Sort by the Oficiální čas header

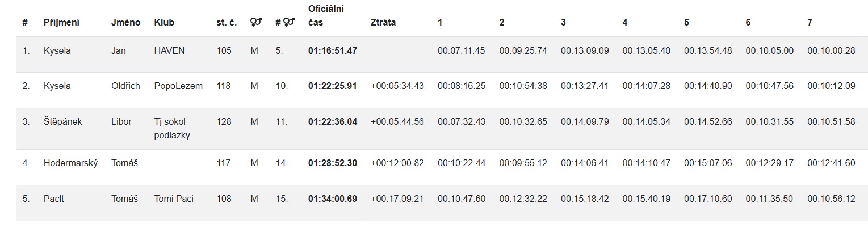326,16
